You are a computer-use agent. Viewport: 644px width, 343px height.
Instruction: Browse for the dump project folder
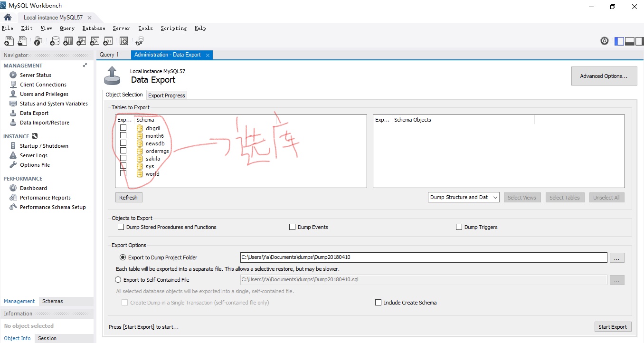[x=616, y=257]
